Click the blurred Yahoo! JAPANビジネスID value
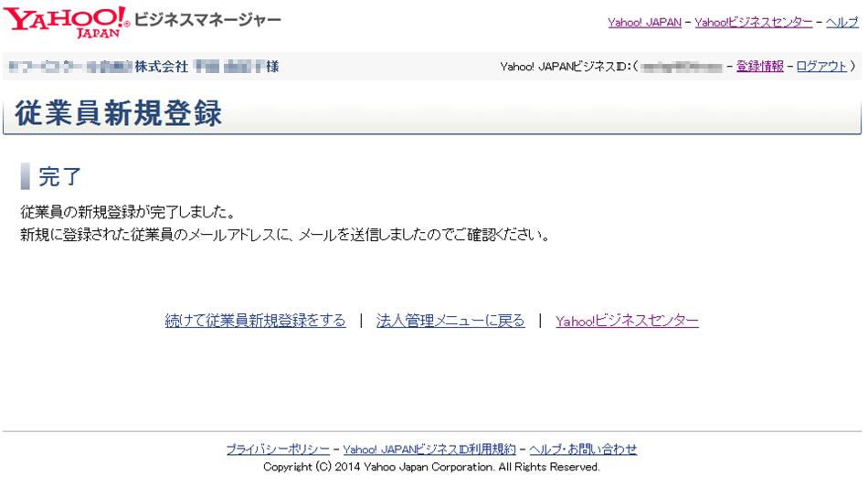868x486 pixels. 682,67
